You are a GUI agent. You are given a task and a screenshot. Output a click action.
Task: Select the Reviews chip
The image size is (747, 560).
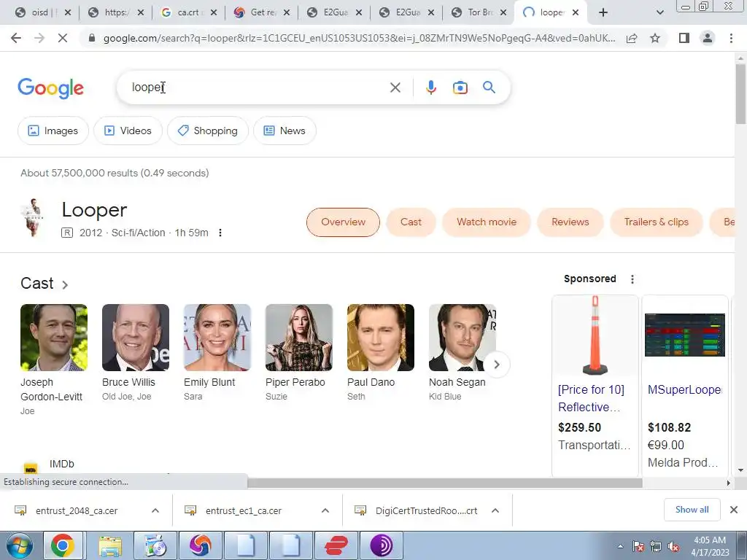tap(570, 222)
